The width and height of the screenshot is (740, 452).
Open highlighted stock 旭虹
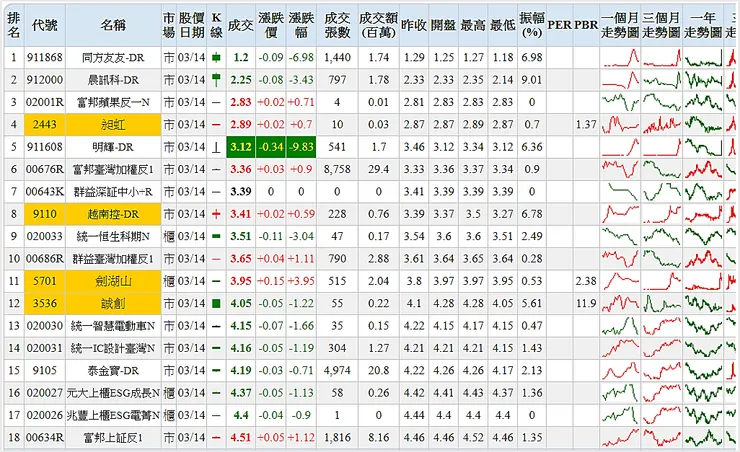(x=113, y=125)
